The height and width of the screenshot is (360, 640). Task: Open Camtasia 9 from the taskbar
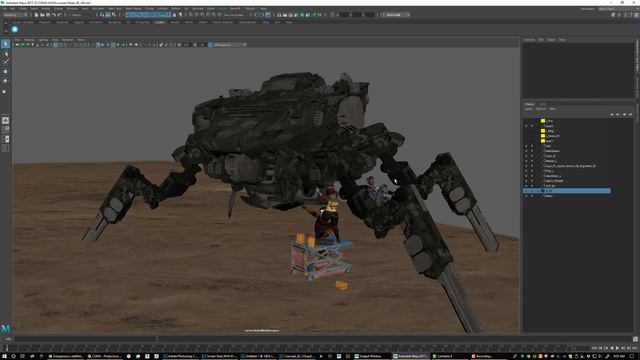(449, 356)
